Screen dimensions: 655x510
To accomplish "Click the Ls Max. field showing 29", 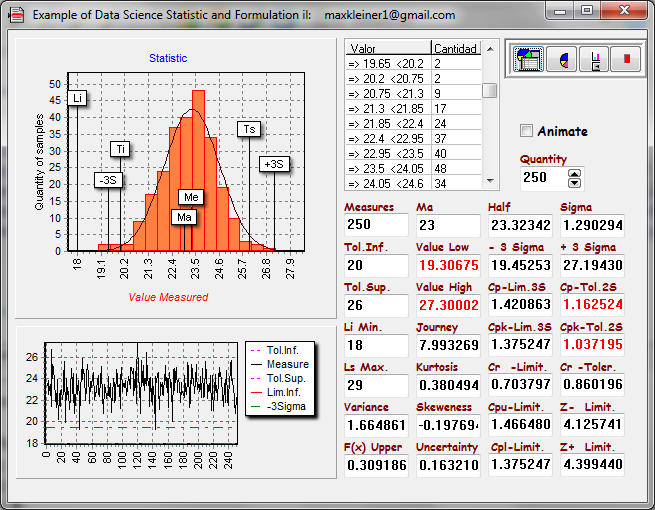I will click(376, 385).
